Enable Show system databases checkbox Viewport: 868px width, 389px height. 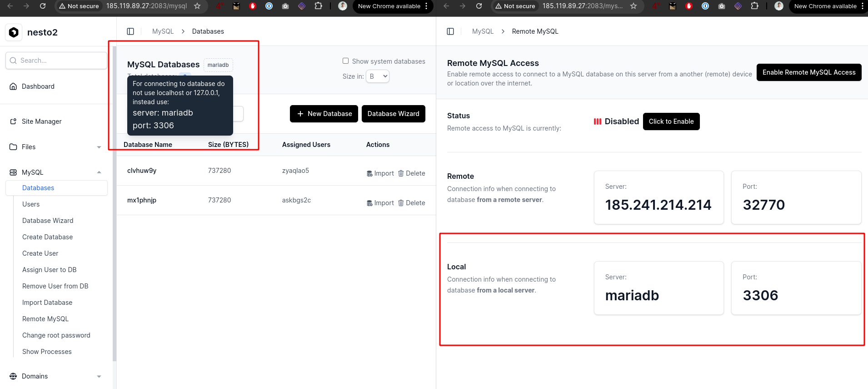(x=345, y=61)
